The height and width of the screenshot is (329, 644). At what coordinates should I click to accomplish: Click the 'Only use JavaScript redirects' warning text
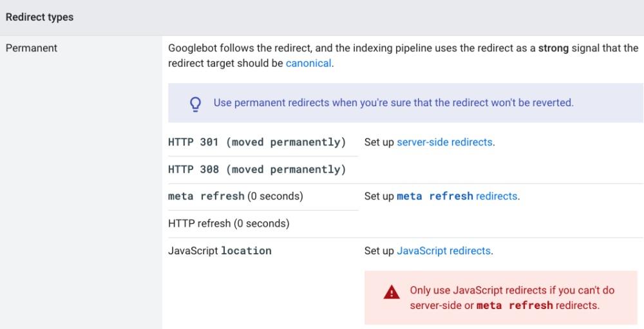(511, 290)
